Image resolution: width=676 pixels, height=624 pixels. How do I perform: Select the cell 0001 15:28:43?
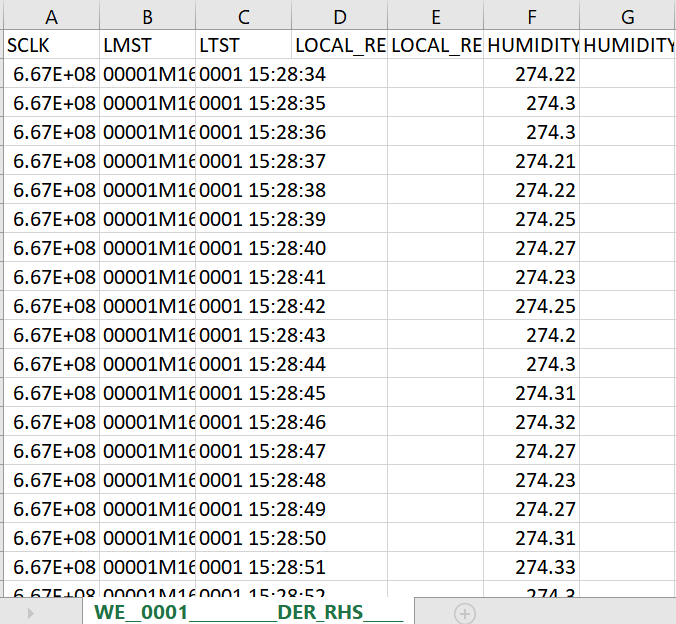pyautogui.click(x=244, y=335)
